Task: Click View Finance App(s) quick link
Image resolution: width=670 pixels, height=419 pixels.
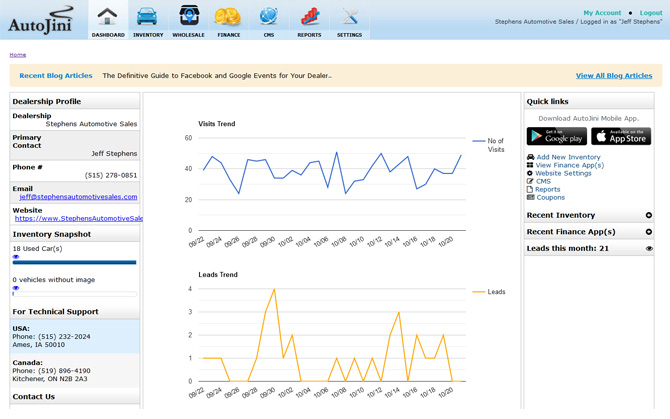Action: (x=570, y=165)
